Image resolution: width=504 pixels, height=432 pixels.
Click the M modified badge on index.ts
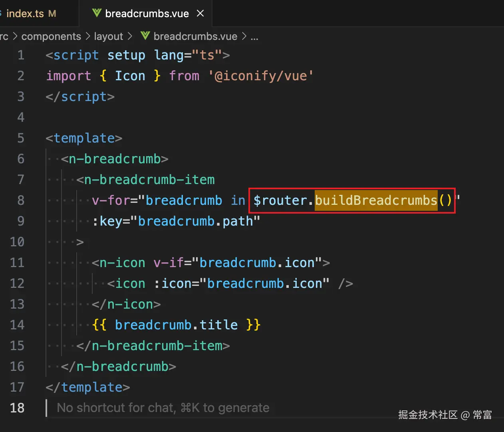pyautogui.click(x=52, y=14)
